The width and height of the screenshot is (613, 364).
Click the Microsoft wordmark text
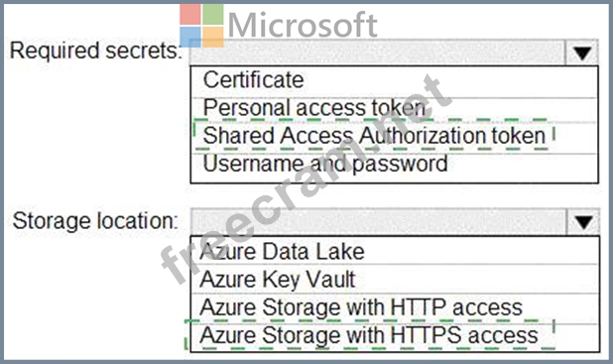click(303, 25)
